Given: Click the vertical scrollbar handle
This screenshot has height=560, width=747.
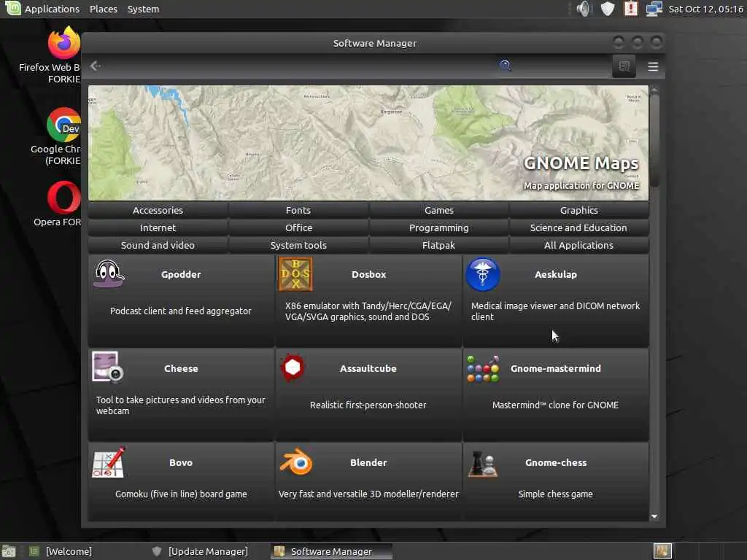Looking at the screenshot, I should tap(654, 141).
